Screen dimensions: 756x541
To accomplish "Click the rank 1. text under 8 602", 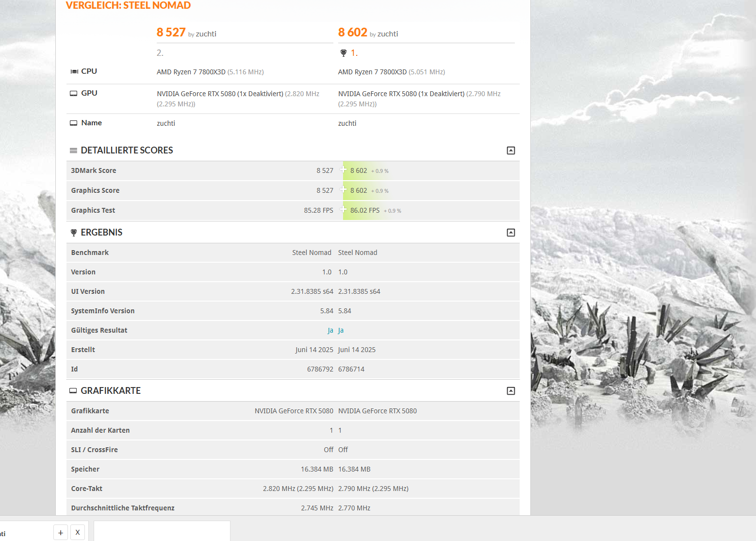I will [354, 53].
